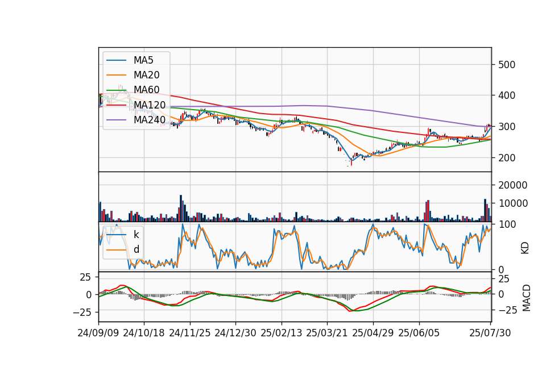Image resolution: width=546 pixels, height=392 pixels.
Task: Click the 25/03/21 date axis label
Action: pos(327,333)
